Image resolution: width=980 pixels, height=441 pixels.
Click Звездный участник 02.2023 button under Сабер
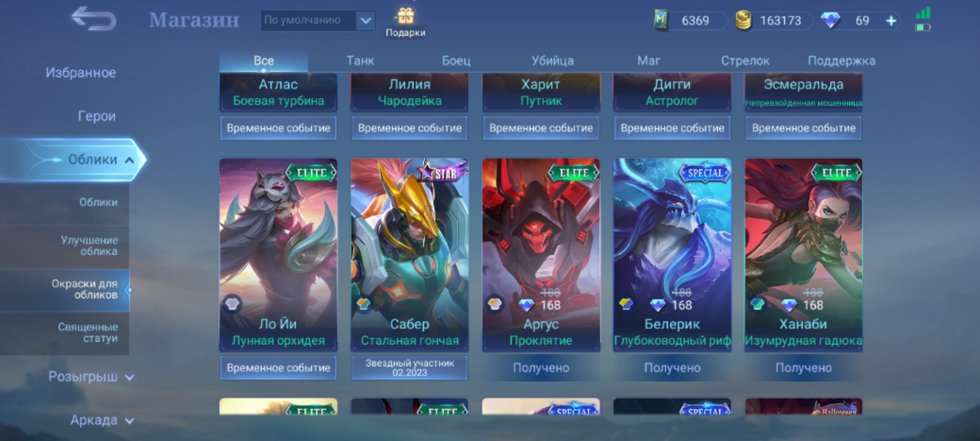[410, 367]
